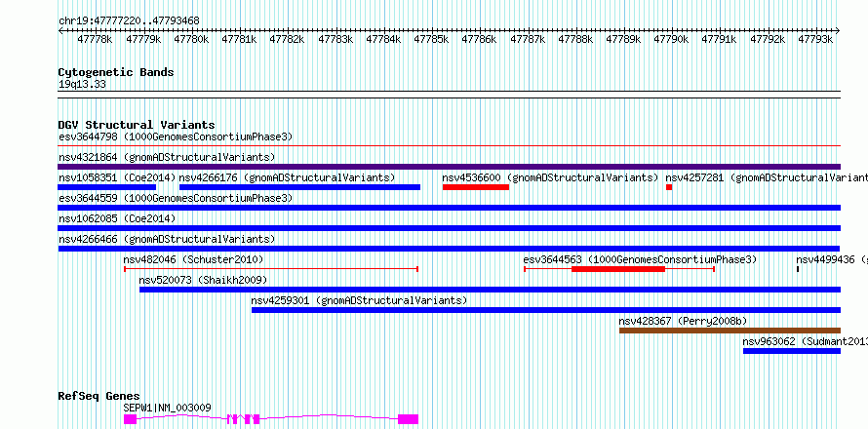Image resolution: width=868 pixels, height=429 pixels.
Task: Click the 19q13.33 cytogenetic band line
Action: click(449, 95)
